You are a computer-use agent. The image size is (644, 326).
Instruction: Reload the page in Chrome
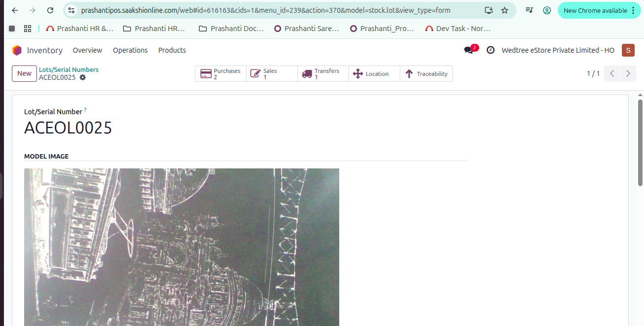pos(50,10)
